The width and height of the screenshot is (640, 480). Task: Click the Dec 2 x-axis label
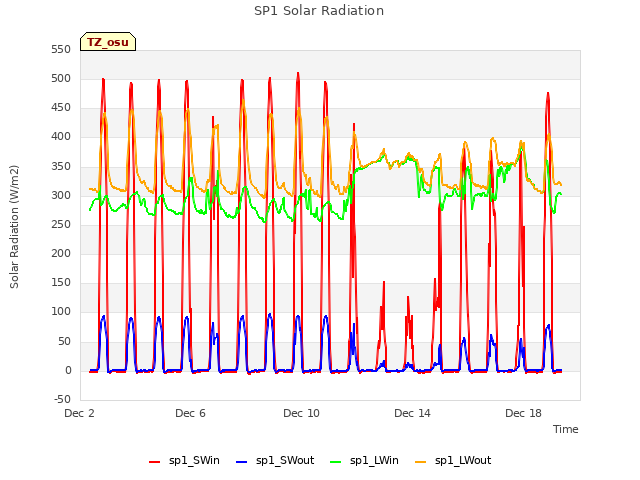[x=80, y=413]
